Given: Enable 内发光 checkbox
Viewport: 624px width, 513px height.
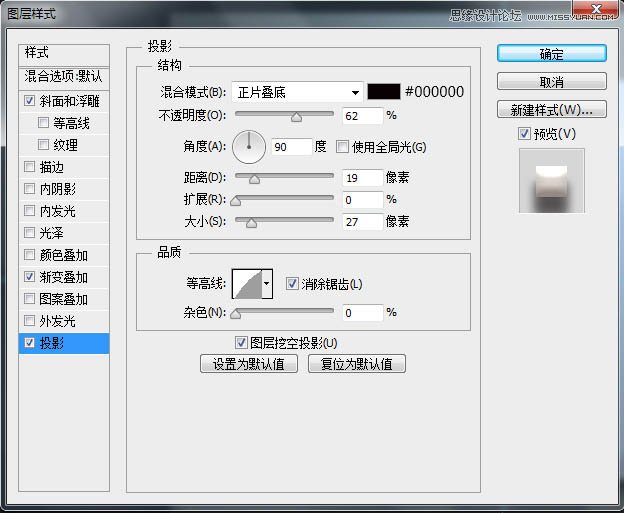Looking at the screenshot, I should pyautogui.click(x=29, y=210).
